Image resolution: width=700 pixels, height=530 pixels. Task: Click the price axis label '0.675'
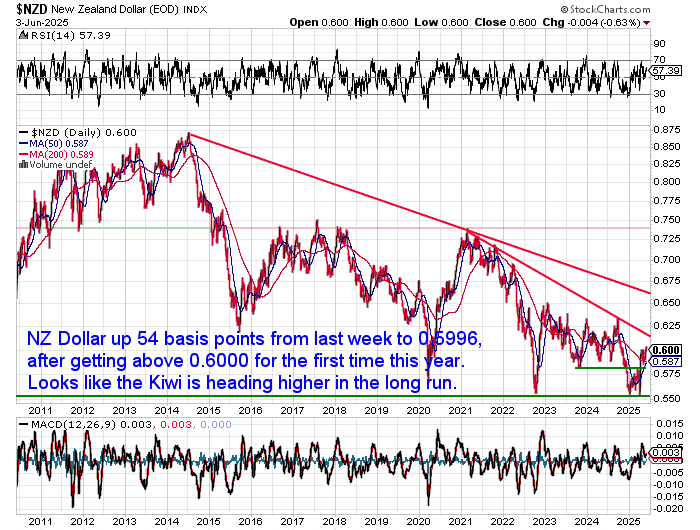667,280
